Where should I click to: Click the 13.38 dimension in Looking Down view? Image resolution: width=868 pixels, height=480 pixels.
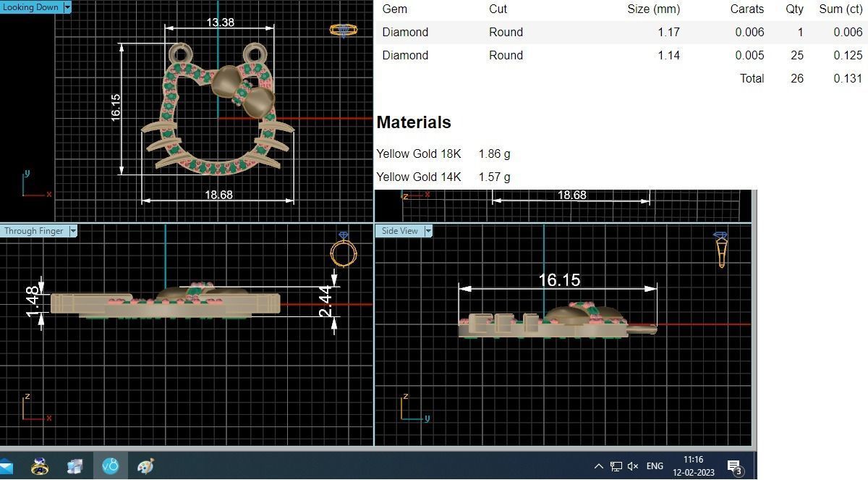tap(220, 22)
